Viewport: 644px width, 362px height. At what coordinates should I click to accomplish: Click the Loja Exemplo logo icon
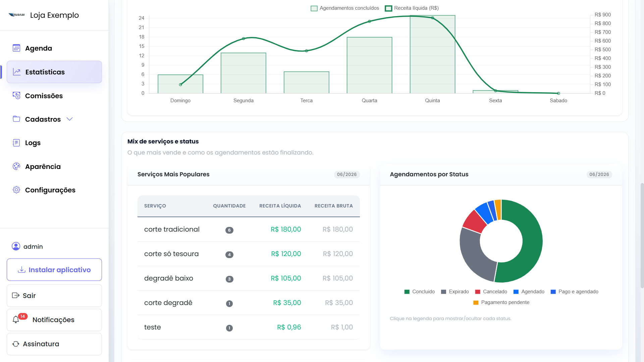coord(17,15)
